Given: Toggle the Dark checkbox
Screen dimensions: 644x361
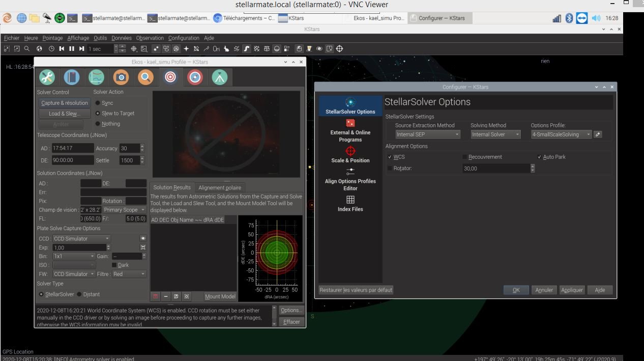Looking at the screenshot, I should pyautogui.click(x=120, y=265).
